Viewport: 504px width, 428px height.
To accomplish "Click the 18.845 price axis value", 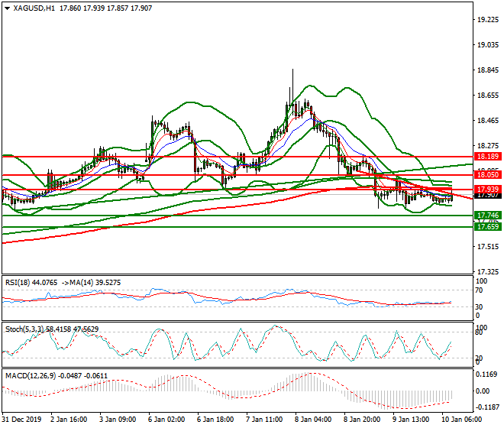I will click(488, 70).
